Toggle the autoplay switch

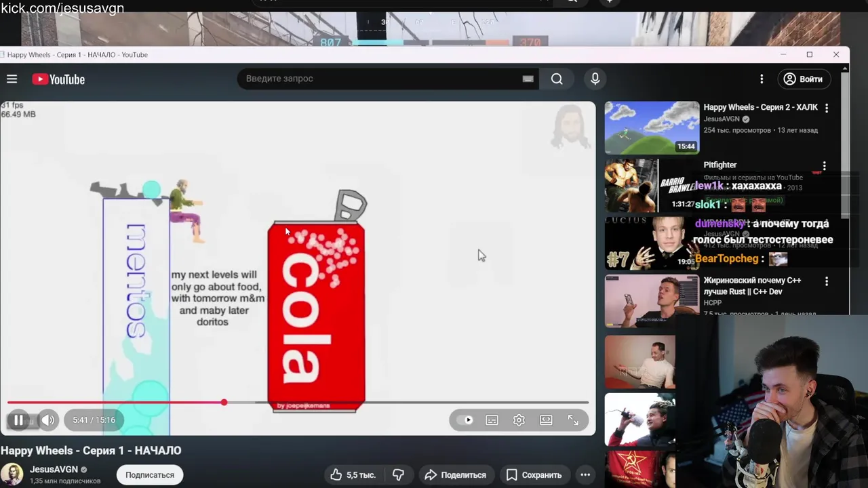(465, 420)
